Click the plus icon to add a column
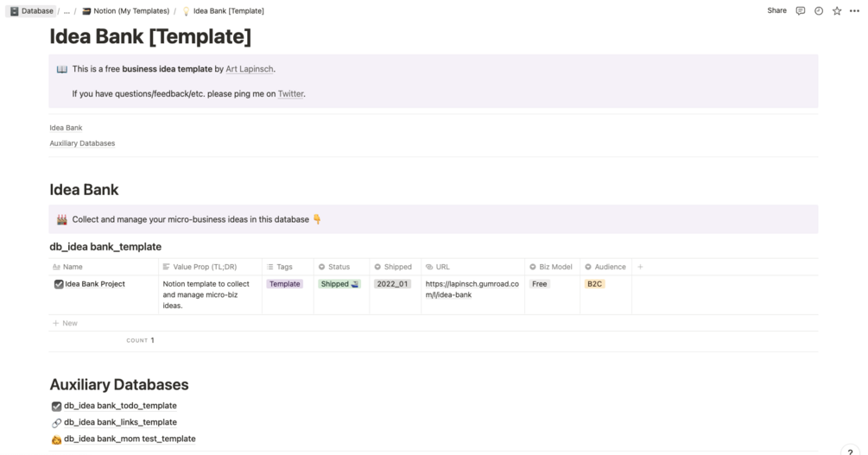The height and width of the screenshot is (455, 868). 640,267
